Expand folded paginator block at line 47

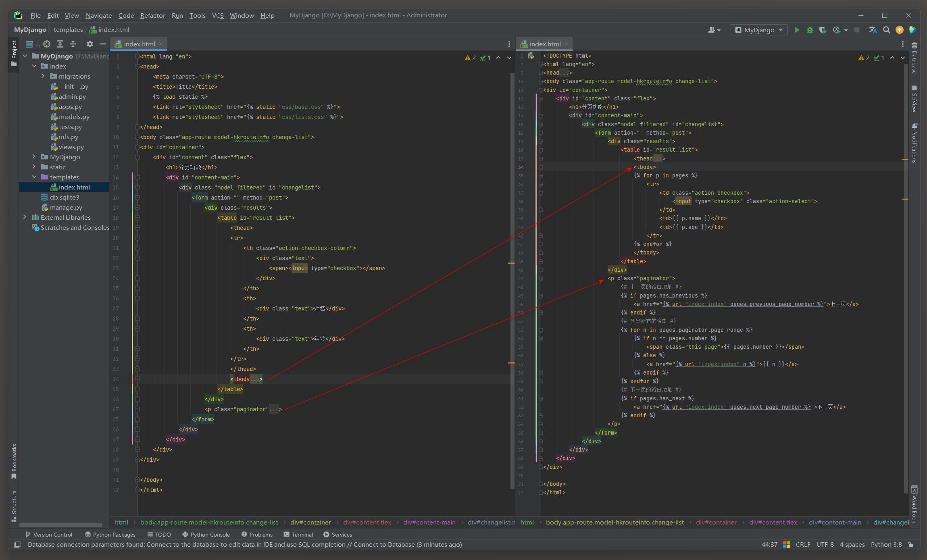137,409
